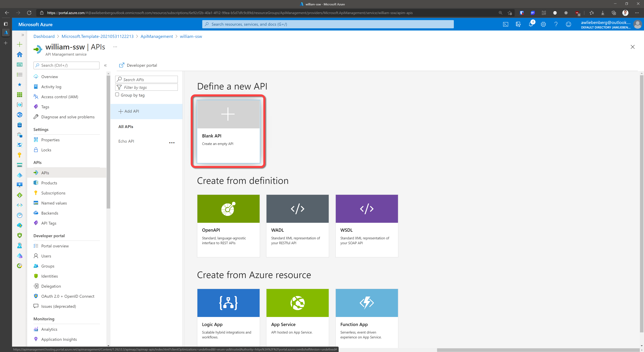Click the Home icon in left rail
This screenshot has width=644, height=352.
[19, 54]
